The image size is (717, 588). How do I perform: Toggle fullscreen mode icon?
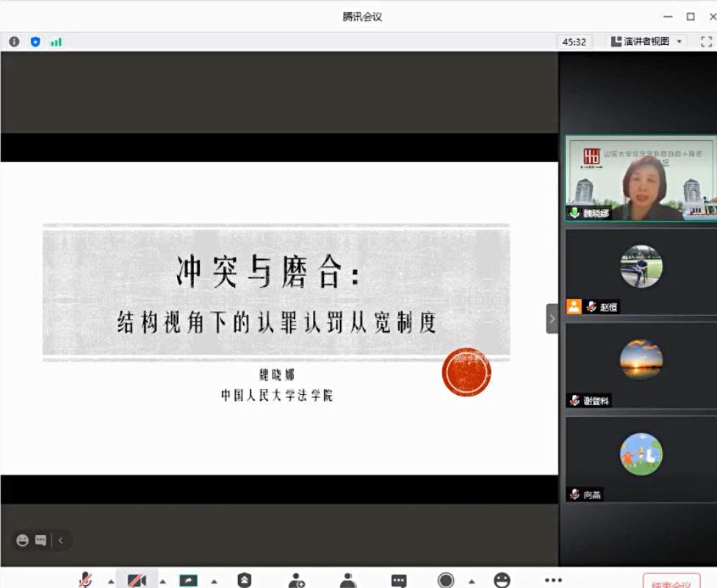pyautogui.click(x=706, y=42)
